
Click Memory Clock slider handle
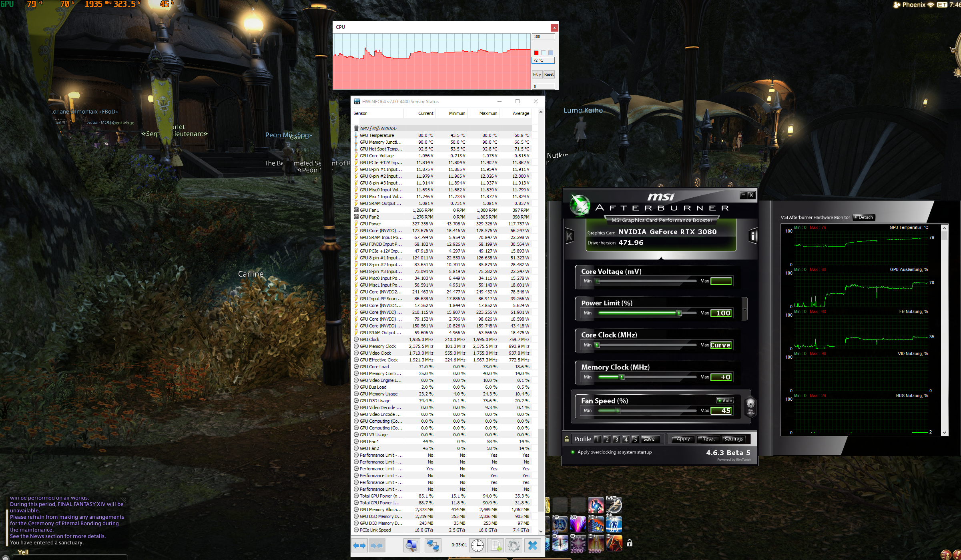coord(622,377)
